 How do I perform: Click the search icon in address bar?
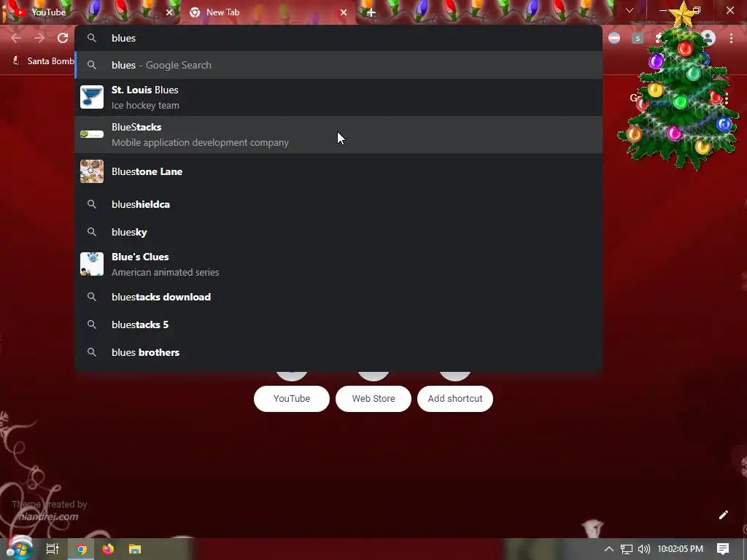[92, 38]
